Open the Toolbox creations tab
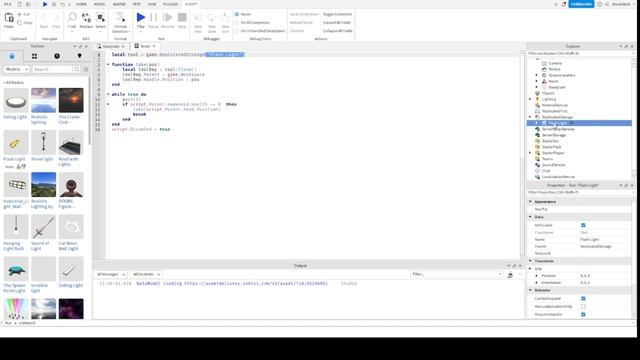This screenshot has height=360, width=640. pyautogui.click(x=80, y=56)
